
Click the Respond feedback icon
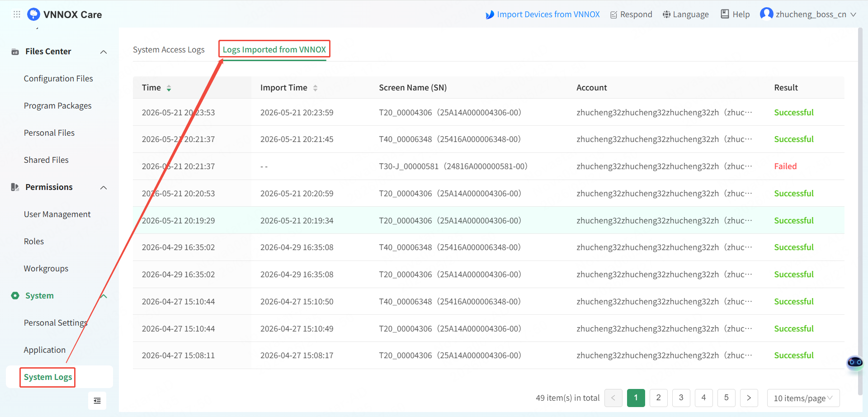[x=613, y=15]
